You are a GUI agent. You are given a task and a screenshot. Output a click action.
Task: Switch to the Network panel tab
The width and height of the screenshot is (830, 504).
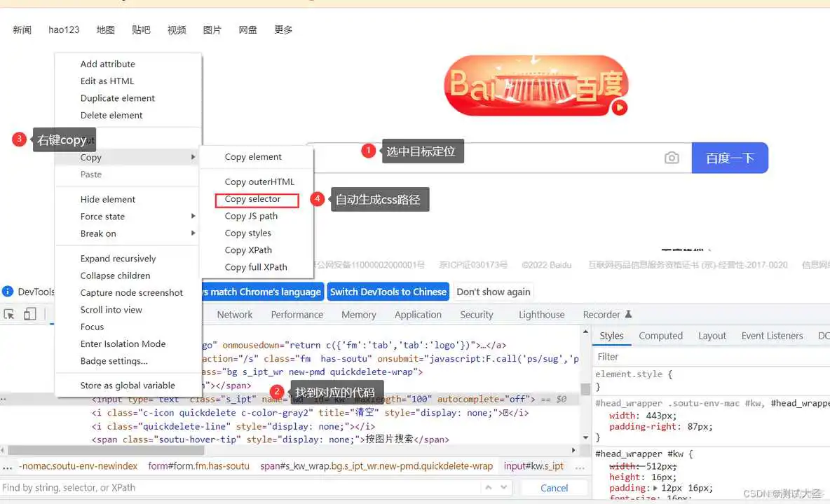234,314
